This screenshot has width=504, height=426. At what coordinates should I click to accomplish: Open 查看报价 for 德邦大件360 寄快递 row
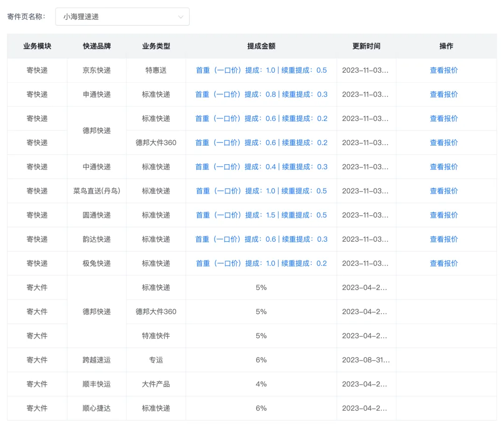point(444,143)
